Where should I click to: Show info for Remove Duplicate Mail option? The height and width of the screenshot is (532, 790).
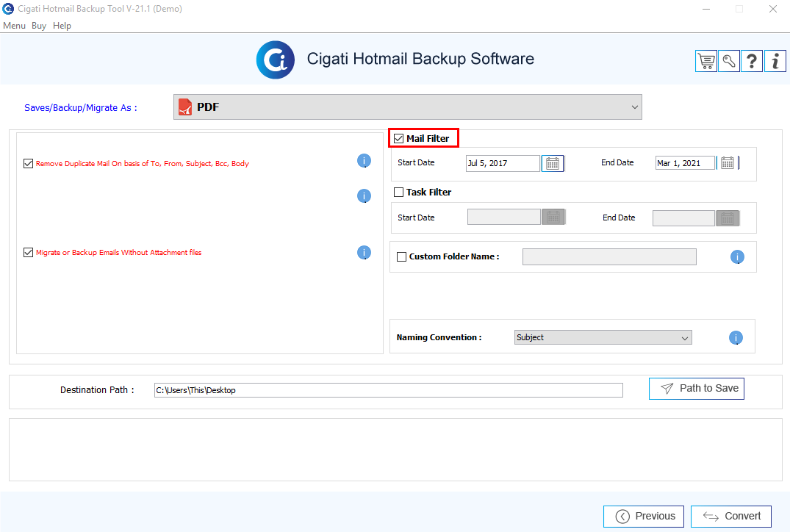[365, 161]
